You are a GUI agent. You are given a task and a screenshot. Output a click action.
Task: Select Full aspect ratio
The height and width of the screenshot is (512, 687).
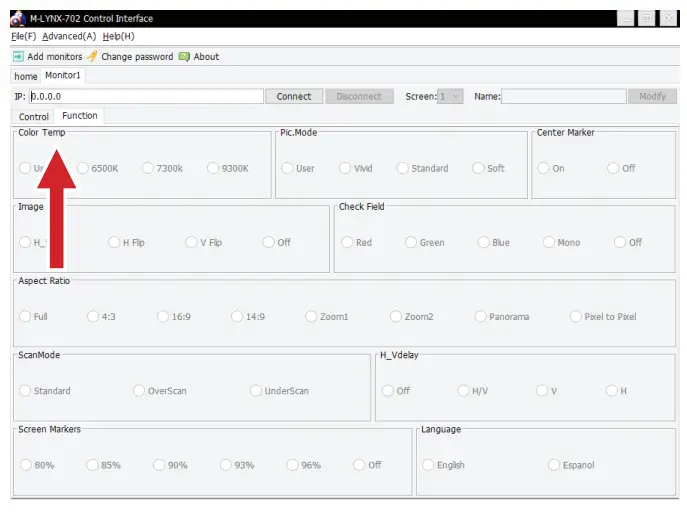coord(33,316)
